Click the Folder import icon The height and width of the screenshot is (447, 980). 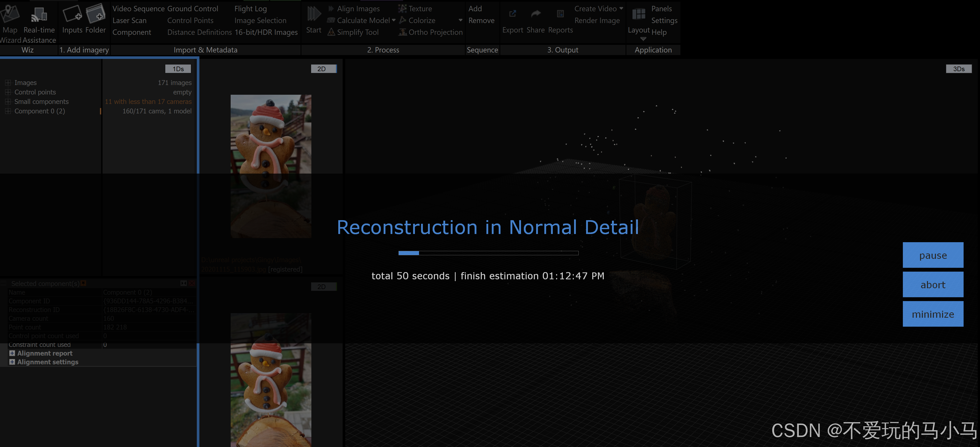(96, 14)
